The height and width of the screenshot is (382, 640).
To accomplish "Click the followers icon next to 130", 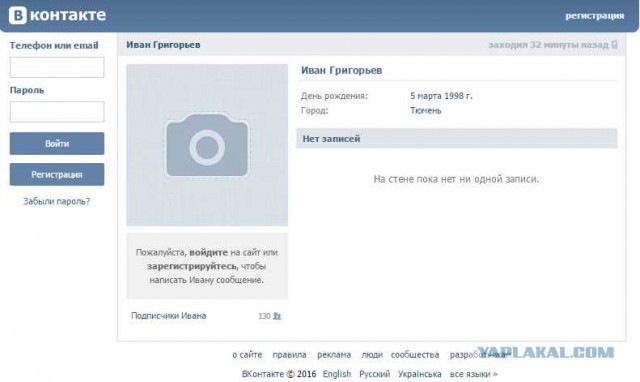I will coord(277,316).
